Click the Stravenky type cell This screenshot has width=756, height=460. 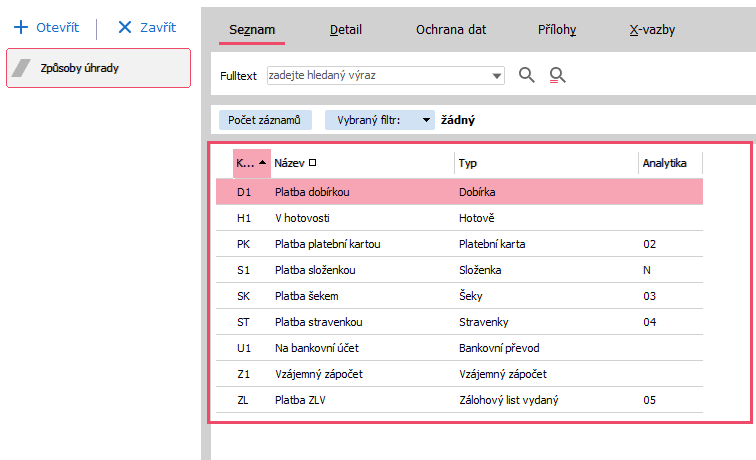tap(484, 322)
